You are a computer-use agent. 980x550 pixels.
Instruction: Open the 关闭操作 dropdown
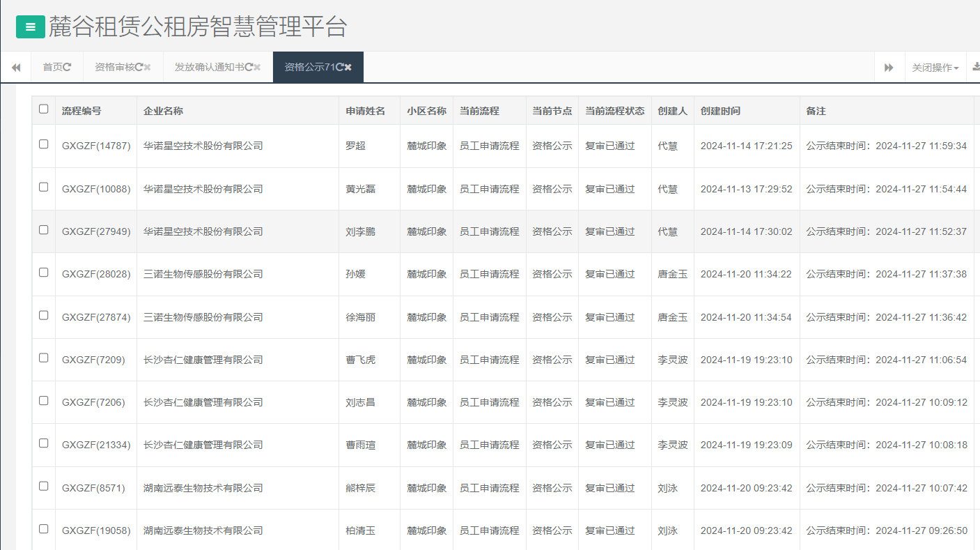935,67
